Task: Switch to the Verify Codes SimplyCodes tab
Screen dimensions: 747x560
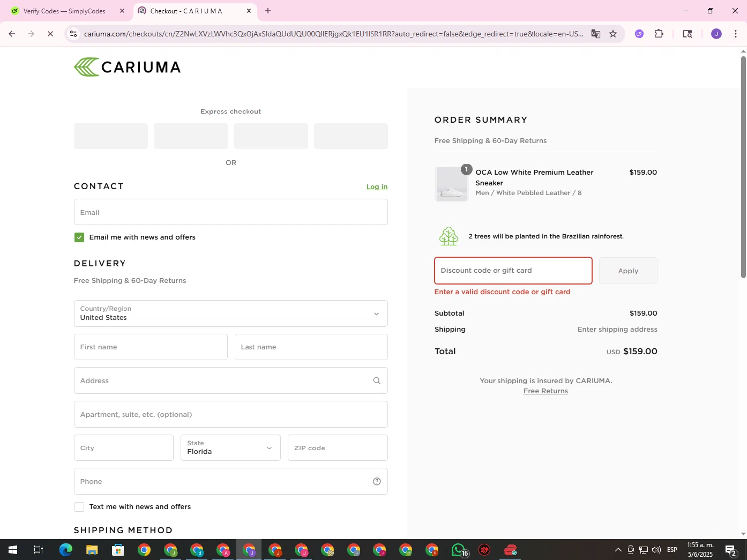Action: [65, 11]
